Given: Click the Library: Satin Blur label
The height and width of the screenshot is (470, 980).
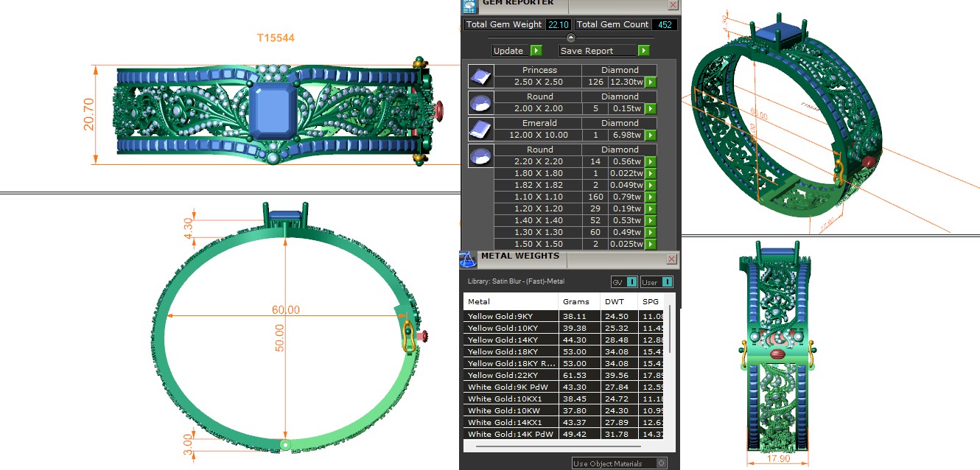Looking at the screenshot, I should tap(517, 282).
